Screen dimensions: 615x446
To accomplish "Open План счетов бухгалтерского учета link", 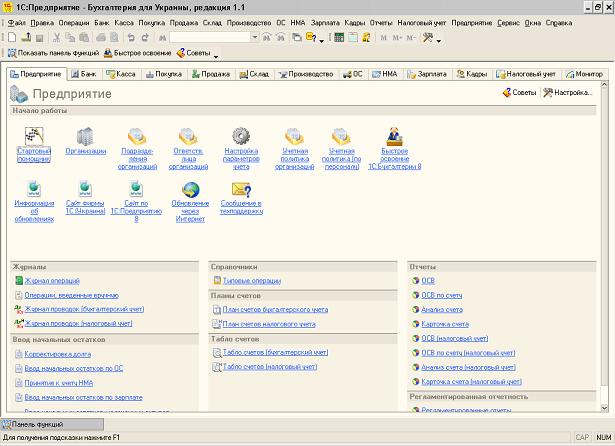I will click(x=275, y=309).
